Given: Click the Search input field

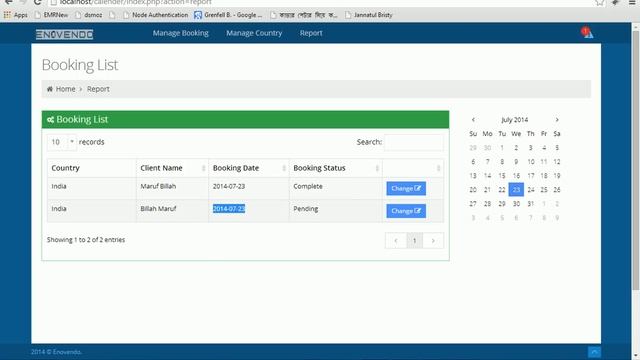Looking at the screenshot, I should [x=413, y=142].
